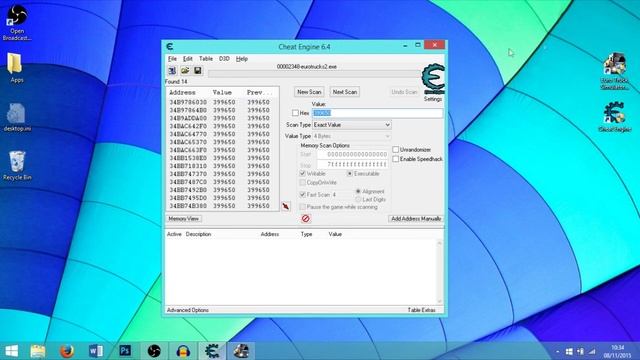Image resolution: width=640 pixels, height=360 pixels.
Task: Click the Start address field
Action: (352, 154)
